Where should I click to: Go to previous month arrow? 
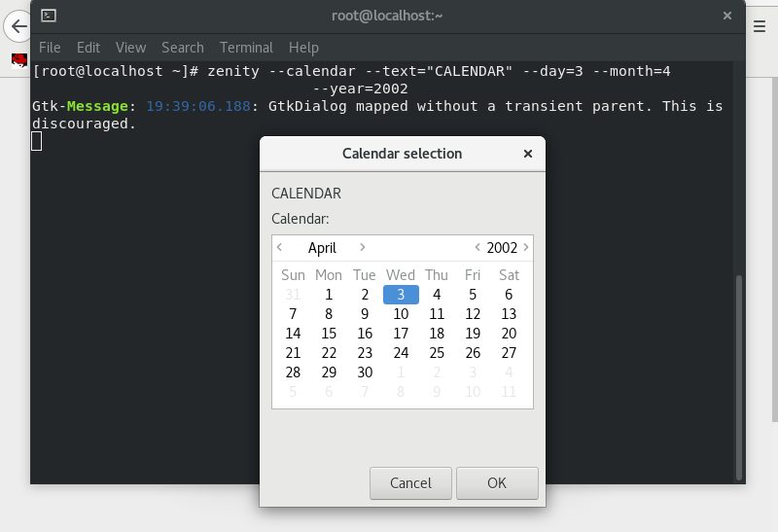280,247
